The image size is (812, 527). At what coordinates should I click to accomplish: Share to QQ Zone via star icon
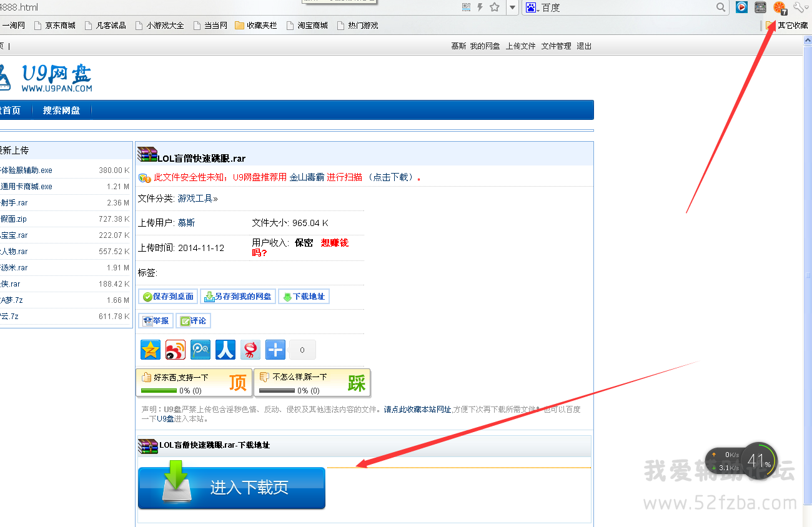[x=151, y=350]
